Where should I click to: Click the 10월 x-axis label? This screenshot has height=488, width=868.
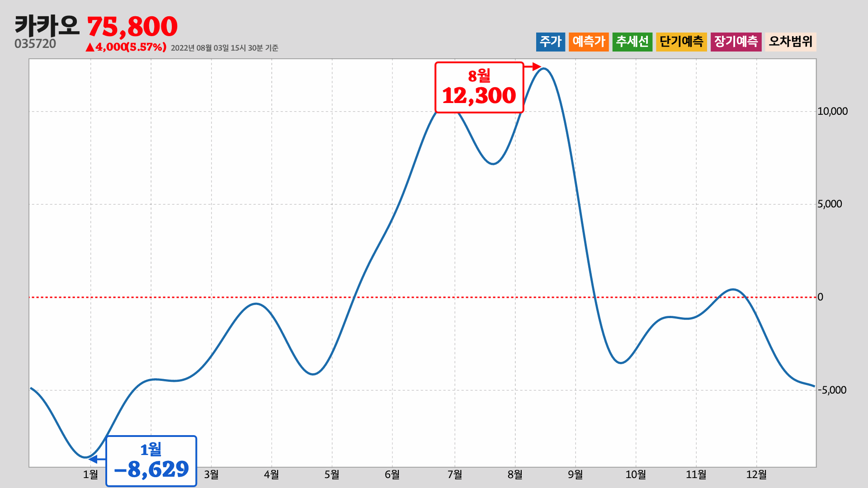point(636,474)
